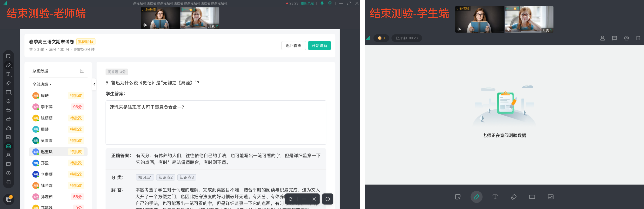Select student 钱若霖 in the list
The image size is (644, 209).
click(x=58, y=186)
